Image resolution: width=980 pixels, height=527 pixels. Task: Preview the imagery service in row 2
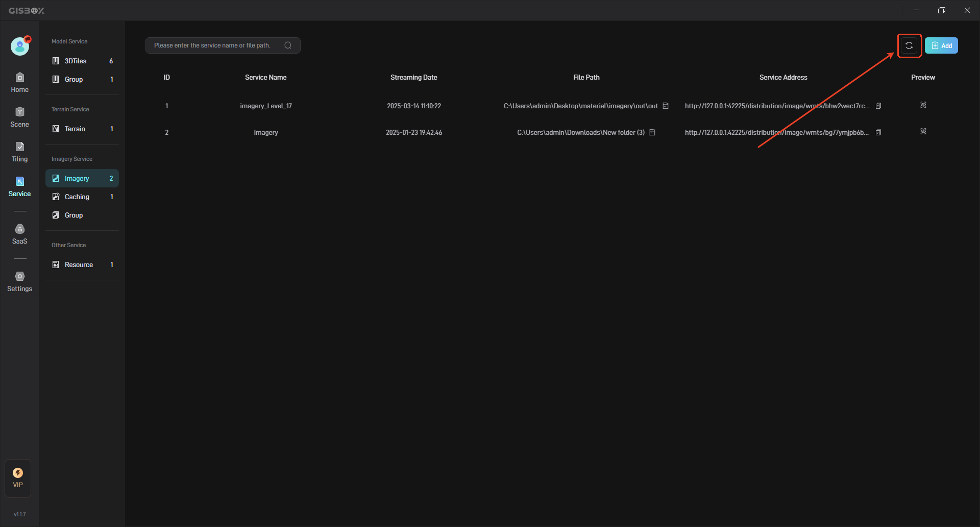[x=923, y=131]
